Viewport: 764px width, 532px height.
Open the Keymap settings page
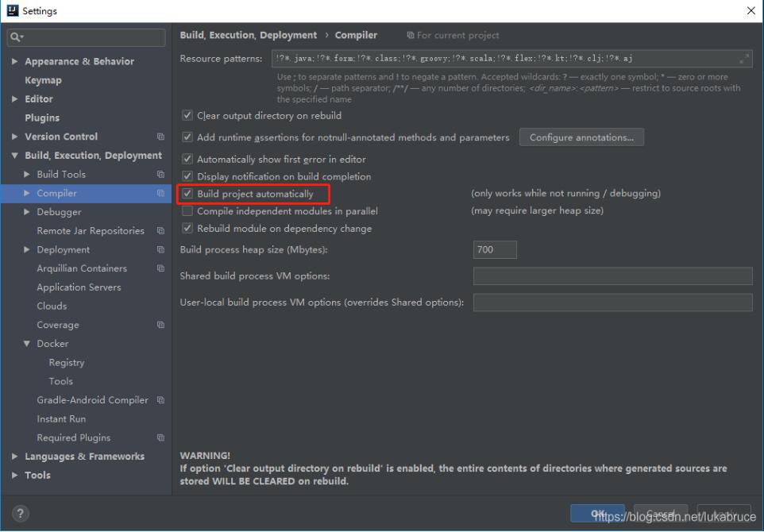(44, 80)
